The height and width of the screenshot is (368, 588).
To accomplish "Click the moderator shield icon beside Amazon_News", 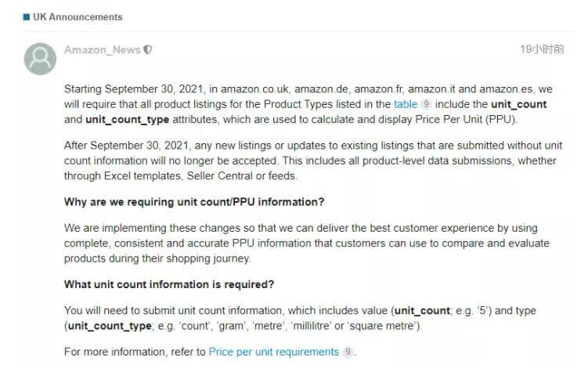I will pyautogui.click(x=148, y=49).
